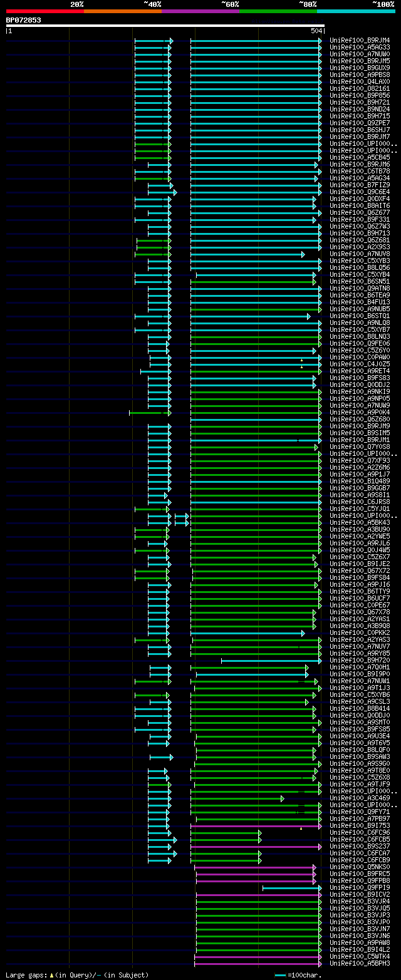Click label UniRef100_A5BPH3
Screen dimensions: 401x980
click(x=360, y=963)
